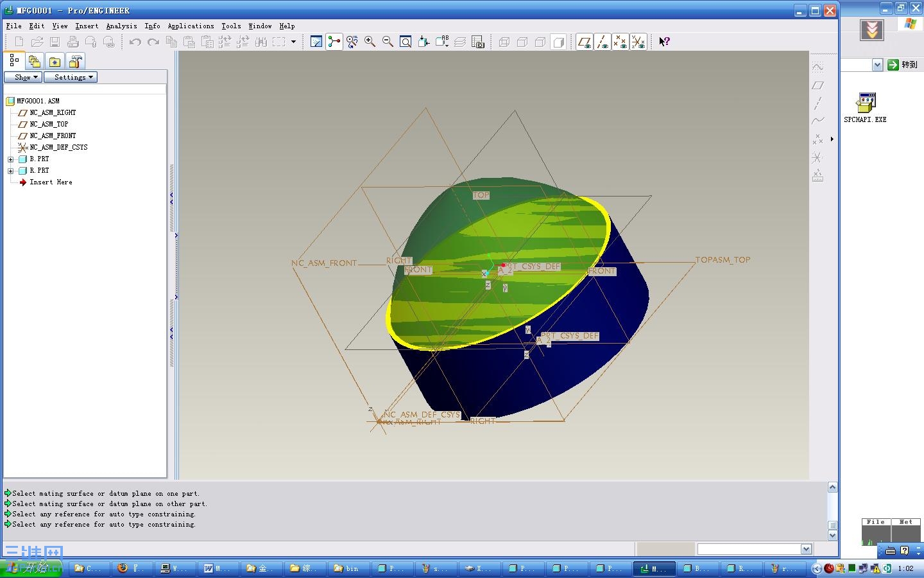This screenshot has width=924, height=578.
Task: Click the Save diskette icon
Action: [x=55, y=42]
